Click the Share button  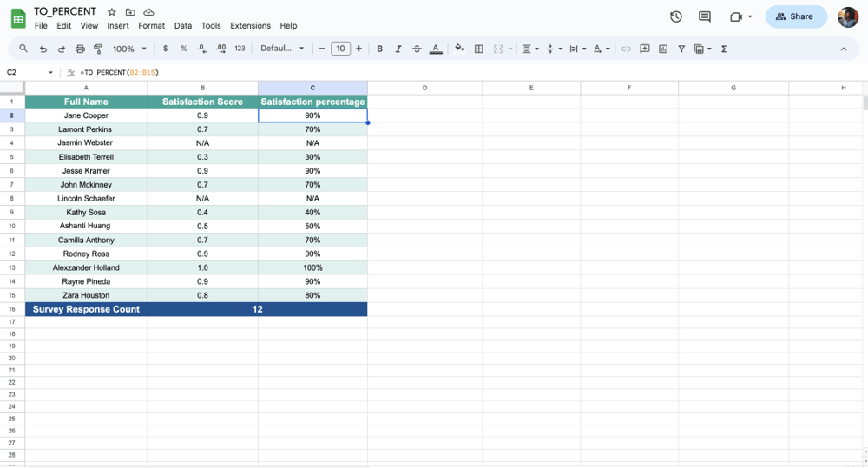(x=795, y=16)
